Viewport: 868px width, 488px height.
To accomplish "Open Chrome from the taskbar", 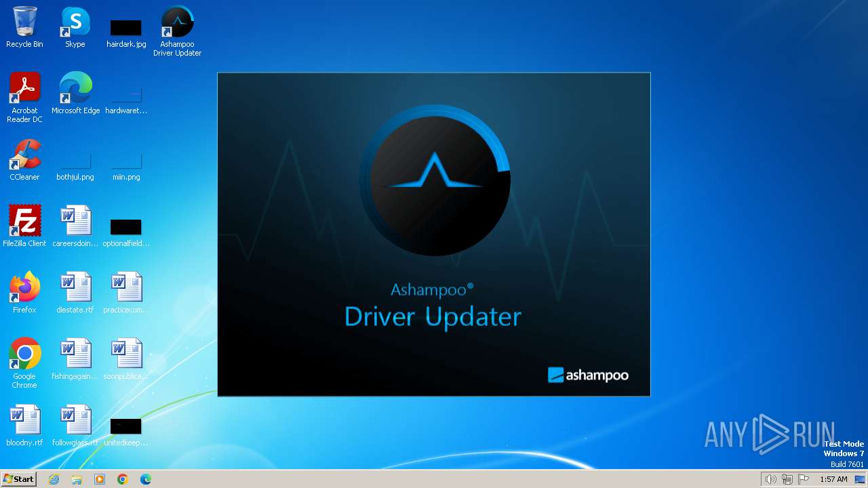I will pyautogui.click(x=123, y=479).
